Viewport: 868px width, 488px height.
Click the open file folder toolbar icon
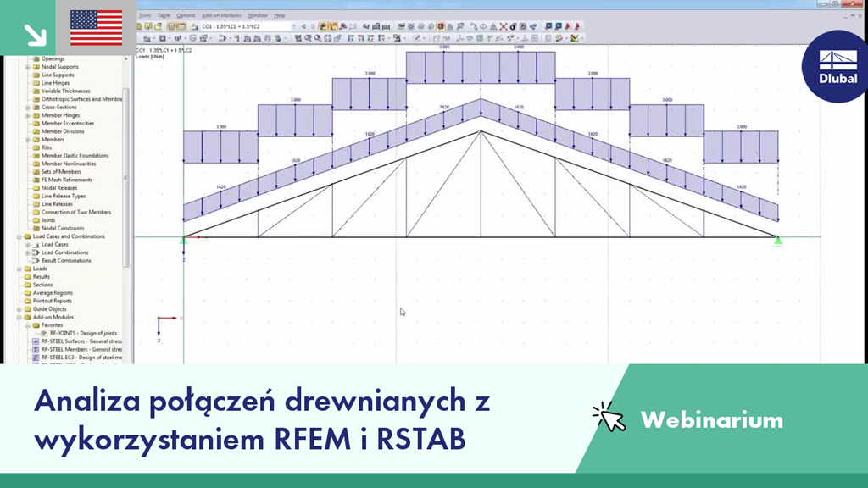(158, 26)
